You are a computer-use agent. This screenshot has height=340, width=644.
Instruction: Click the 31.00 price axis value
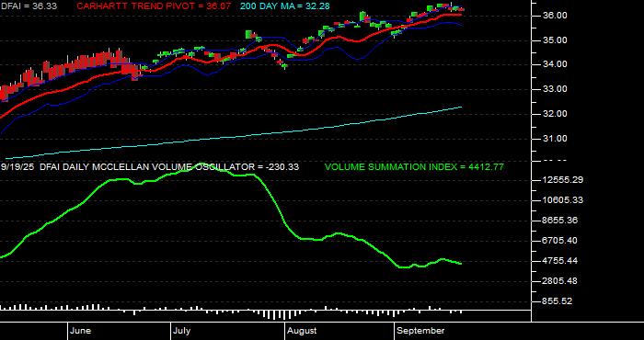[556, 139]
